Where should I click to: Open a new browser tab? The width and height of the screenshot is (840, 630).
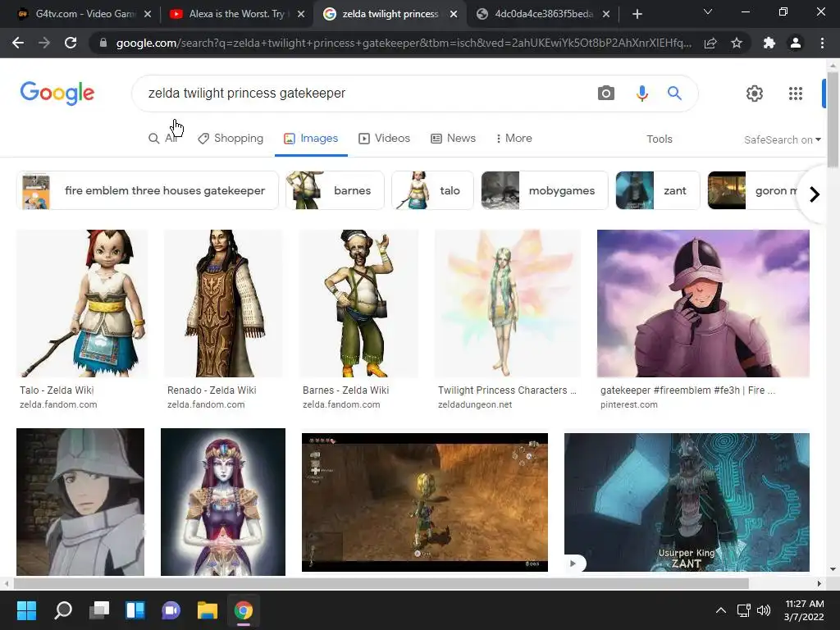tap(637, 14)
